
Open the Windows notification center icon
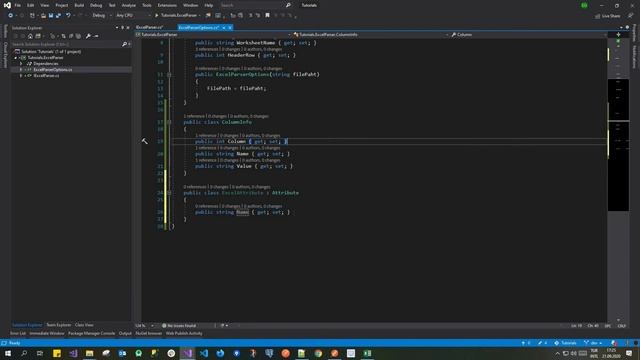[629, 353]
